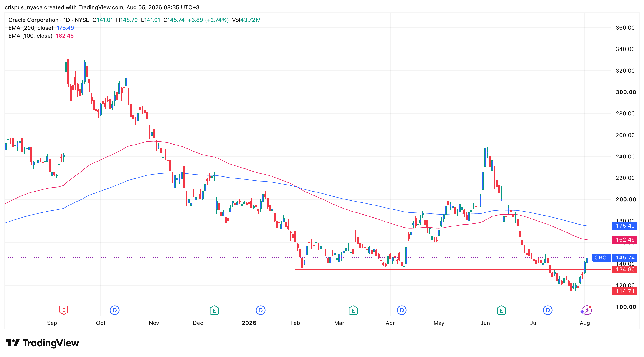
Task: Click the +3.89 (+2.74%) change value
Action: (208, 20)
